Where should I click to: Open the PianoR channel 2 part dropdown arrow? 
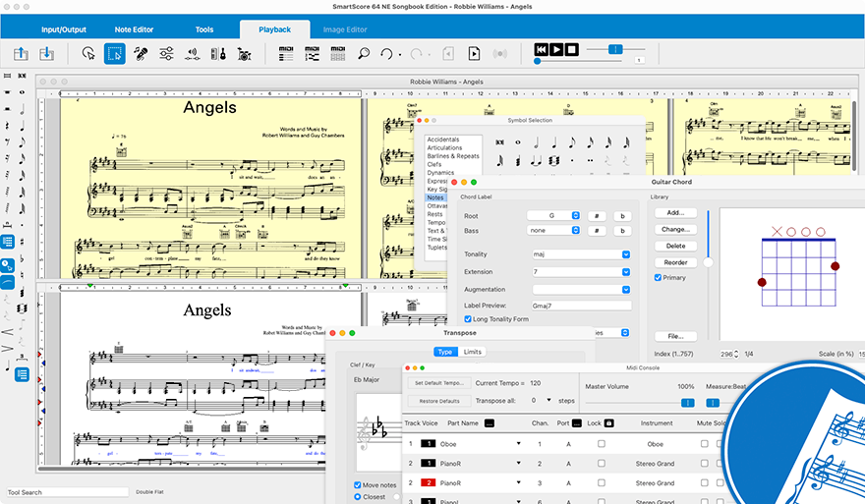coord(518,463)
